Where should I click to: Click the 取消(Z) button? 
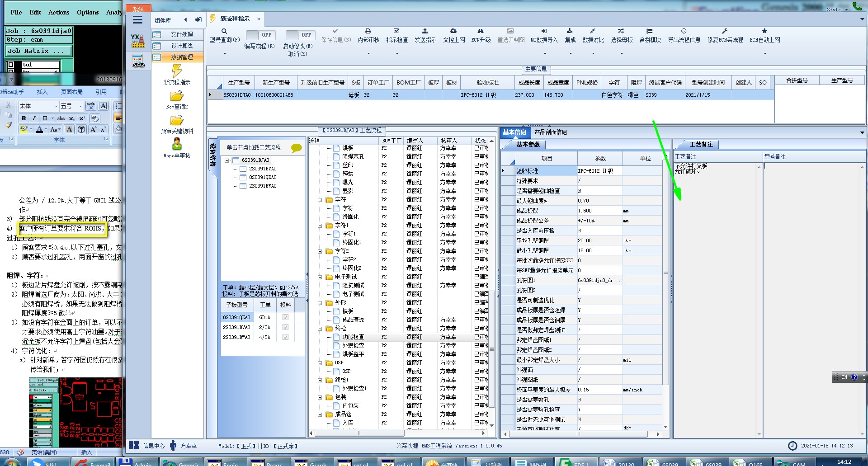click(297, 54)
